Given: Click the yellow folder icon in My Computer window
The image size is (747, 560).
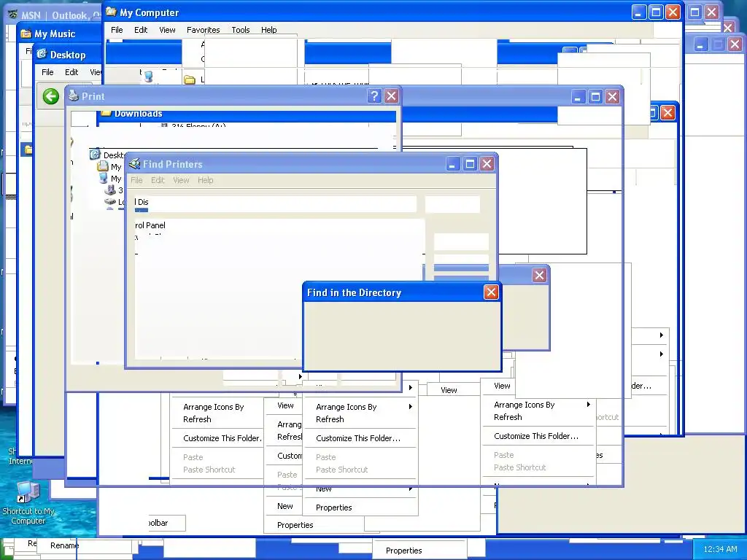Looking at the screenshot, I should [x=190, y=79].
